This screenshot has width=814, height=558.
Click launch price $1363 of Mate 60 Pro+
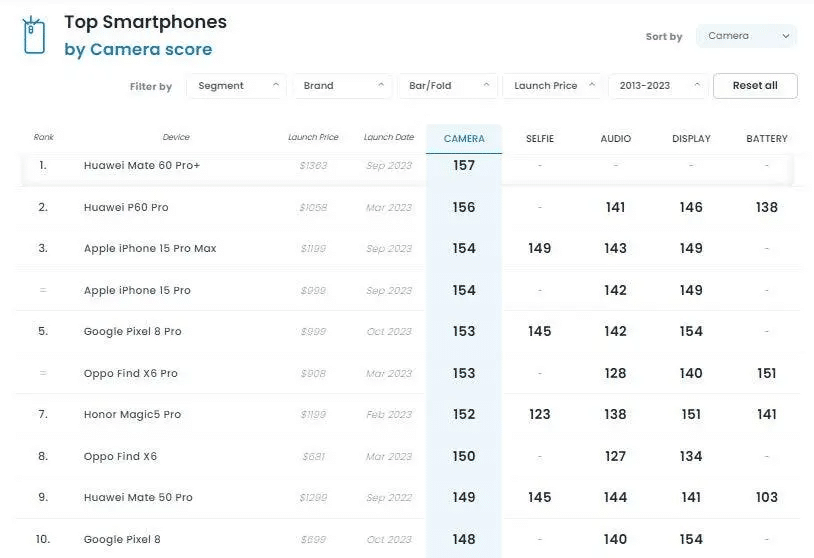pos(314,166)
